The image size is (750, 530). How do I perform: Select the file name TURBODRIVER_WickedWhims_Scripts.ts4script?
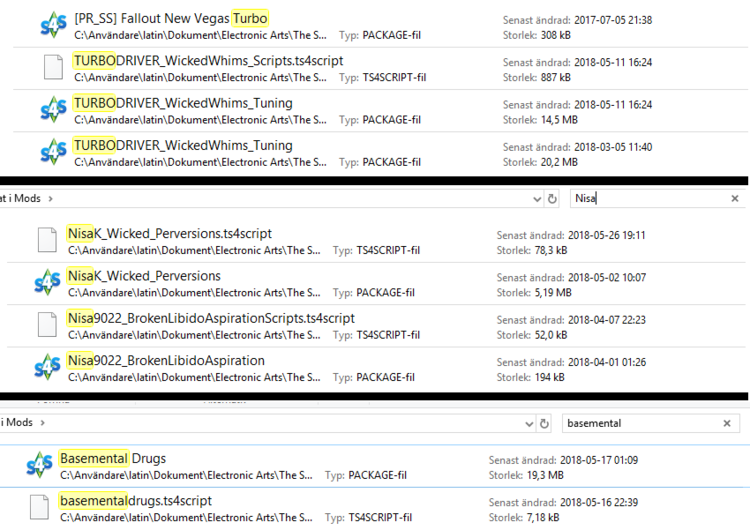click(x=208, y=61)
